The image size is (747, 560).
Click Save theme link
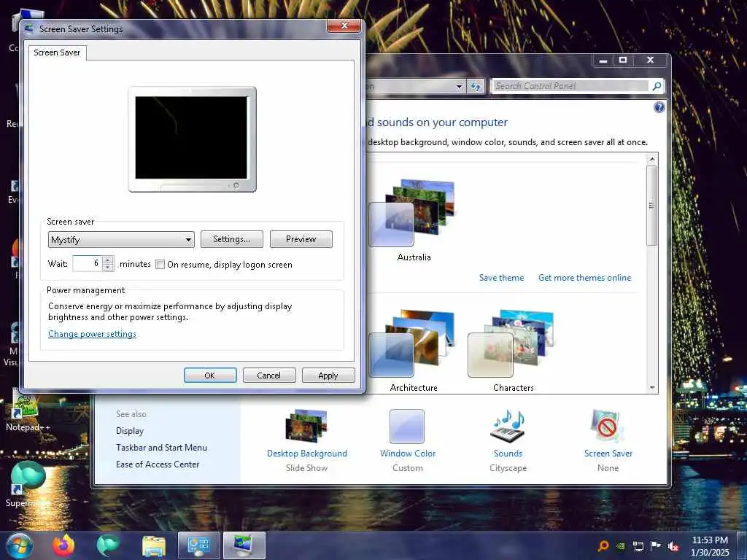[501, 278]
